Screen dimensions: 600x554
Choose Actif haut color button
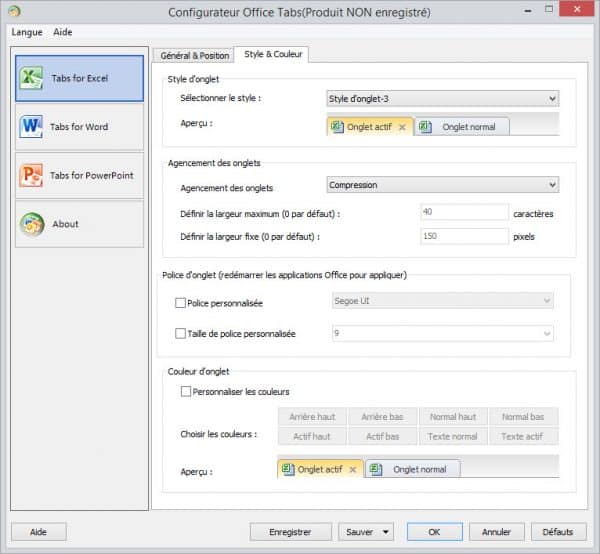coord(312,436)
